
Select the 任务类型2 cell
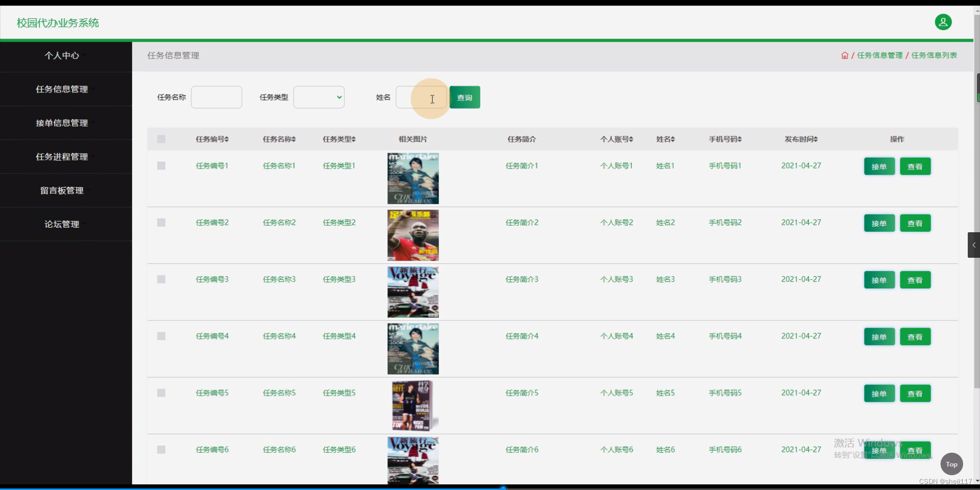[x=339, y=223]
